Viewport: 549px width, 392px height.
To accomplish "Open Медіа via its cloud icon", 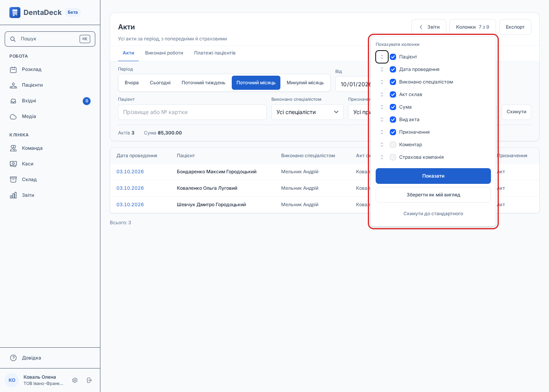I will pos(13,117).
